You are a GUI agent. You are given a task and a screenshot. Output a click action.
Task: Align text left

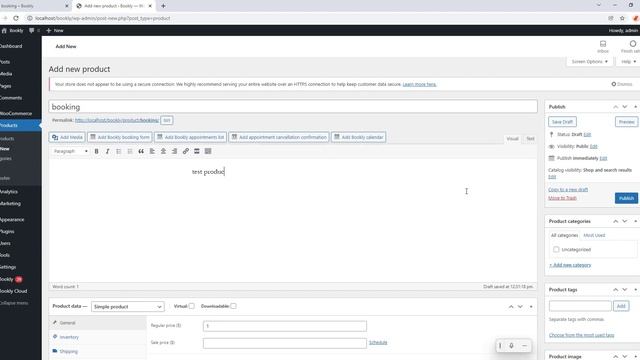tap(152, 151)
